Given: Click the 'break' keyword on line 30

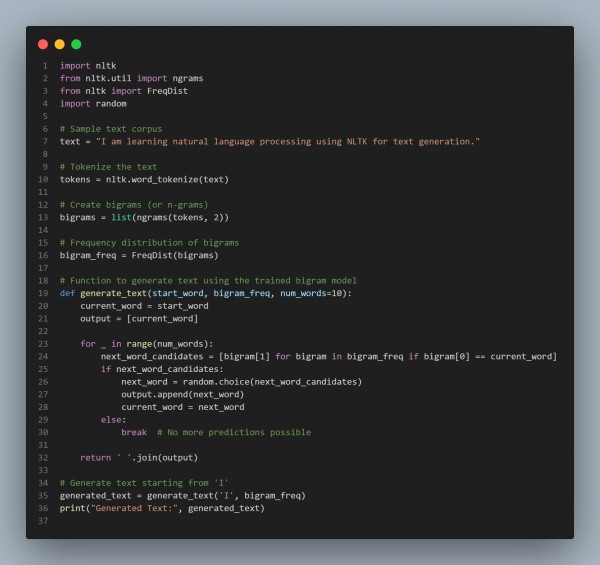Looking at the screenshot, I should (134, 432).
